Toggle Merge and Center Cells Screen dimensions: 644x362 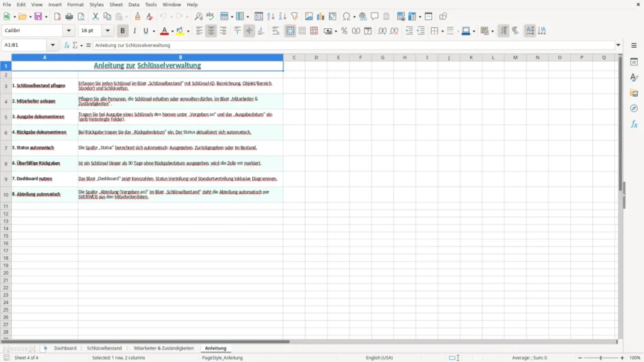pyautogui.click(x=291, y=31)
